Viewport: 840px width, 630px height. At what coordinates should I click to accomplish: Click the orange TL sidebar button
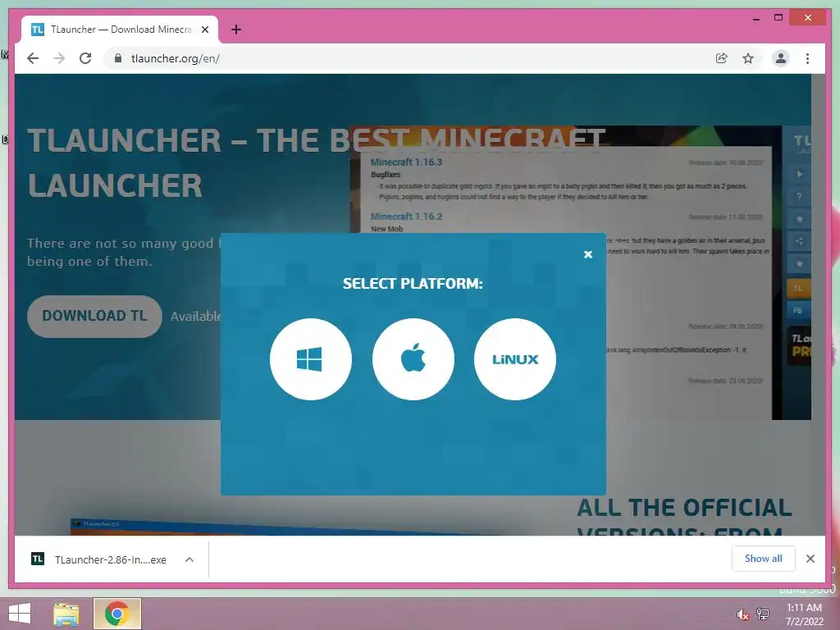tap(798, 288)
